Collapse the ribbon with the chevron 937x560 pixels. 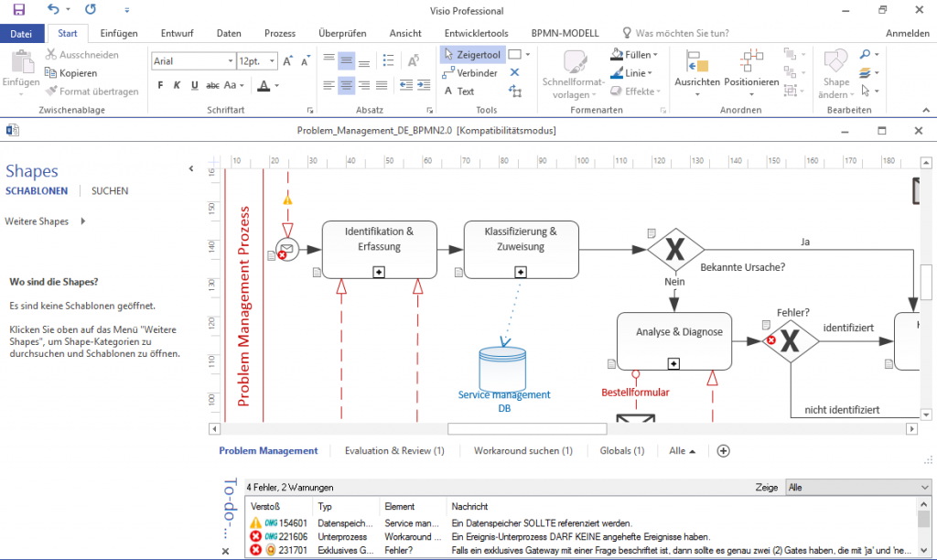click(x=926, y=110)
